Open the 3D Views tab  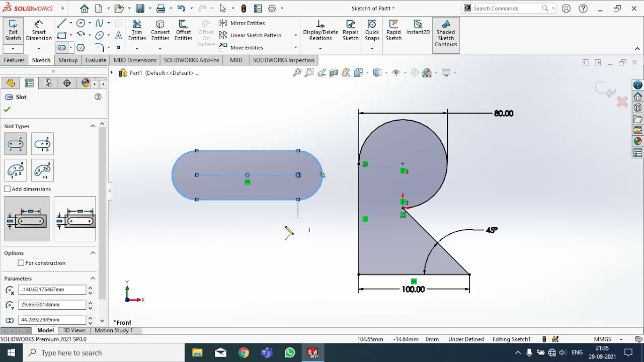pyautogui.click(x=74, y=330)
